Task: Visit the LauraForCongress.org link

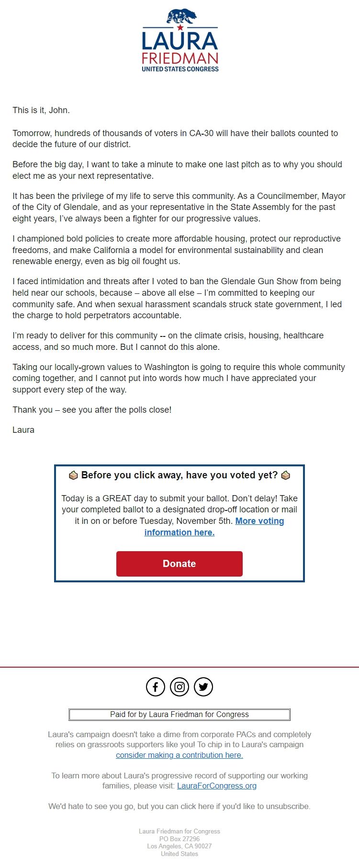Action: [x=216, y=786]
